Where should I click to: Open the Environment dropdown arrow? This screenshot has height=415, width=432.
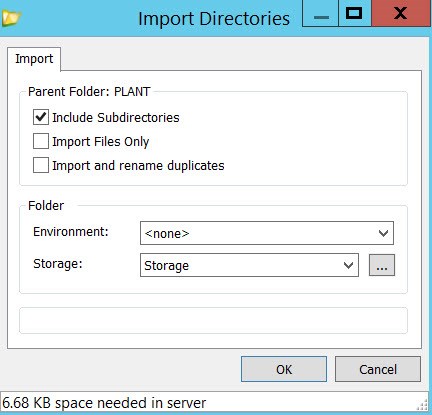pyautogui.click(x=383, y=233)
